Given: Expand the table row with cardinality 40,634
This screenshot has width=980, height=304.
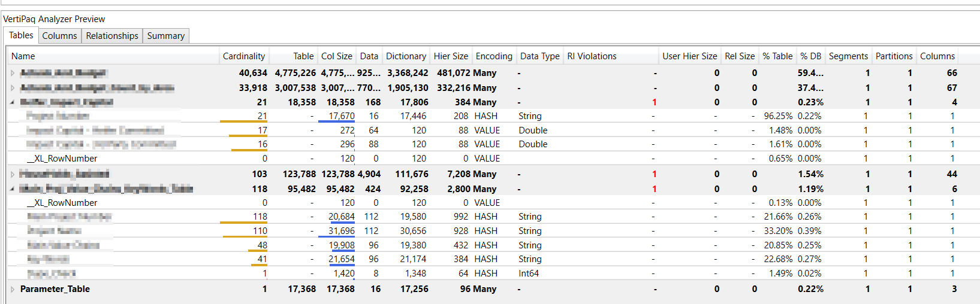Looking at the screenshot, I should point(13,73).
